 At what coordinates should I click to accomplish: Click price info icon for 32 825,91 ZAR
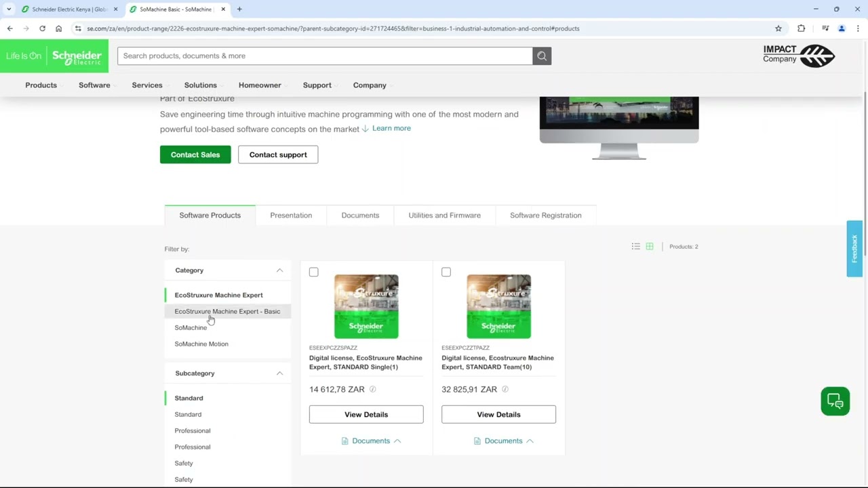(505, 389)
